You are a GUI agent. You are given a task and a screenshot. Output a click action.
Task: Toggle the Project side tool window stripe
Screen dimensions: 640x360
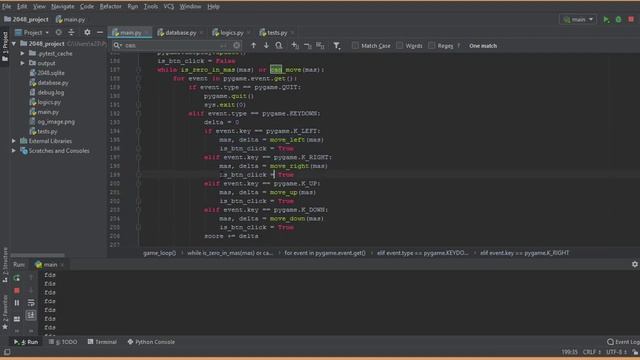pos(5,46)
